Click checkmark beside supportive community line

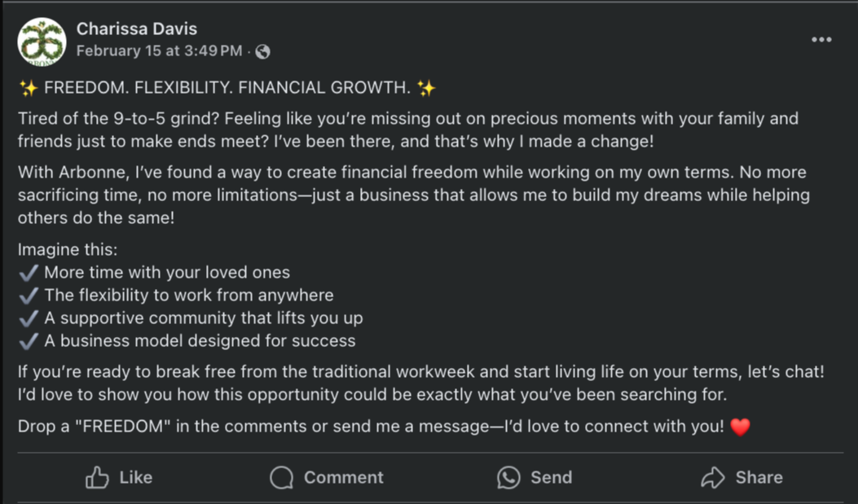point(29,318)
